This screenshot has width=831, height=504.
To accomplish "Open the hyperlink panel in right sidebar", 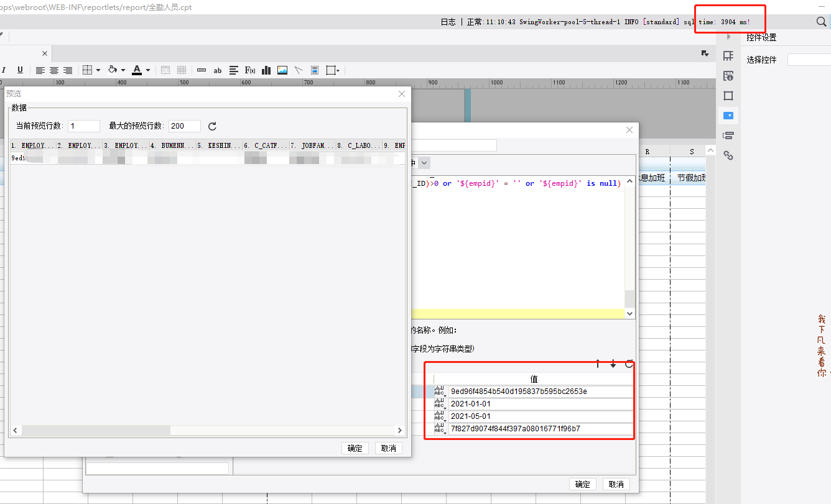I will [x=728, y=155].
